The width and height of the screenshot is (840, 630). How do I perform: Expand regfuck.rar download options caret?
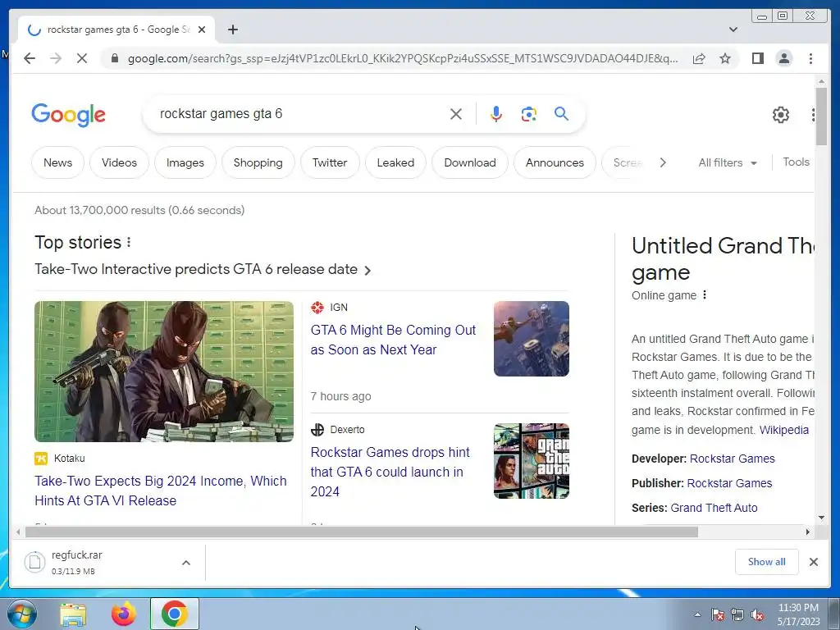tap(186, 563)
